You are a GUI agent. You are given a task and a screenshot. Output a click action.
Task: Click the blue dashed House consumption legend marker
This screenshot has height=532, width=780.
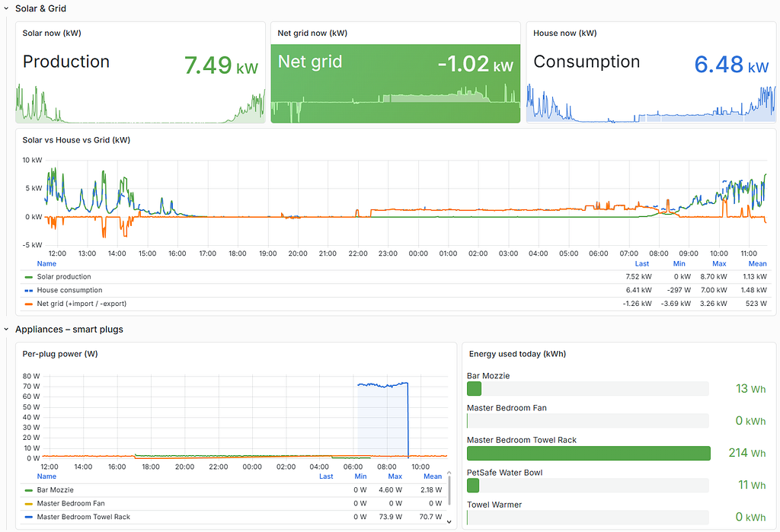29,291
